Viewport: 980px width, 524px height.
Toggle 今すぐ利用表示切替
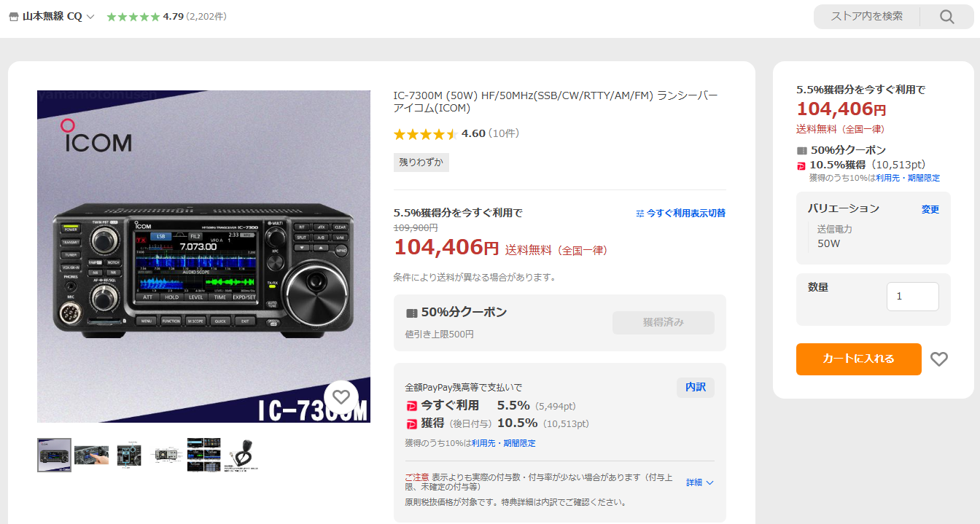pos(681,214)
